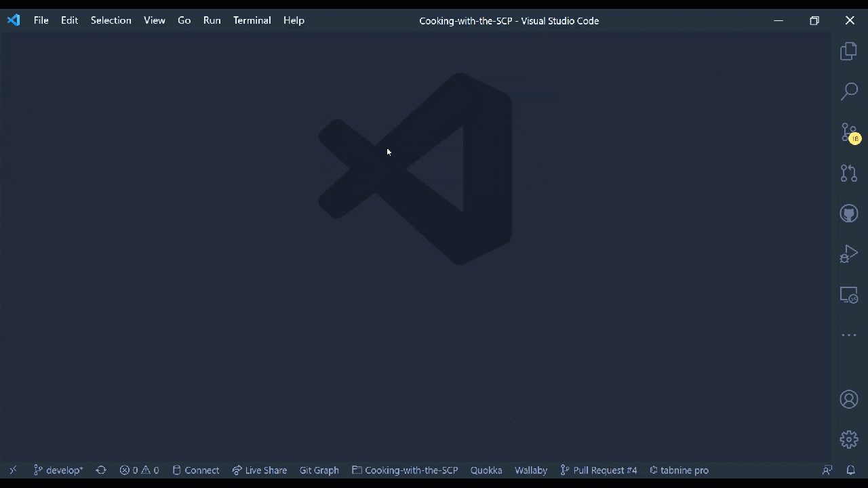The height and width of the screenshot is (488, 868).
Task: Click the remote window indicator in status bar
Action: point(13,470)
